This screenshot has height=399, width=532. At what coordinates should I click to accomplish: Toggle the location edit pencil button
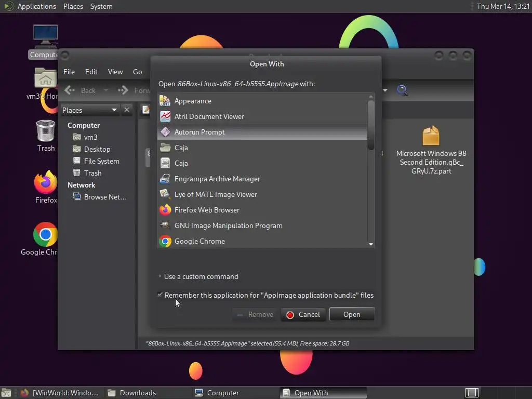click(146, 110)
